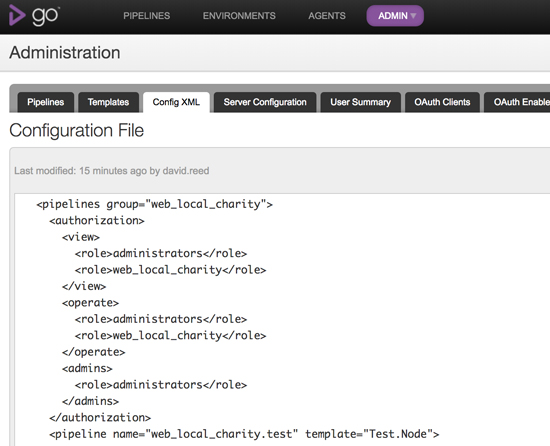Open the Server Configuration tab

coord(265,102)
